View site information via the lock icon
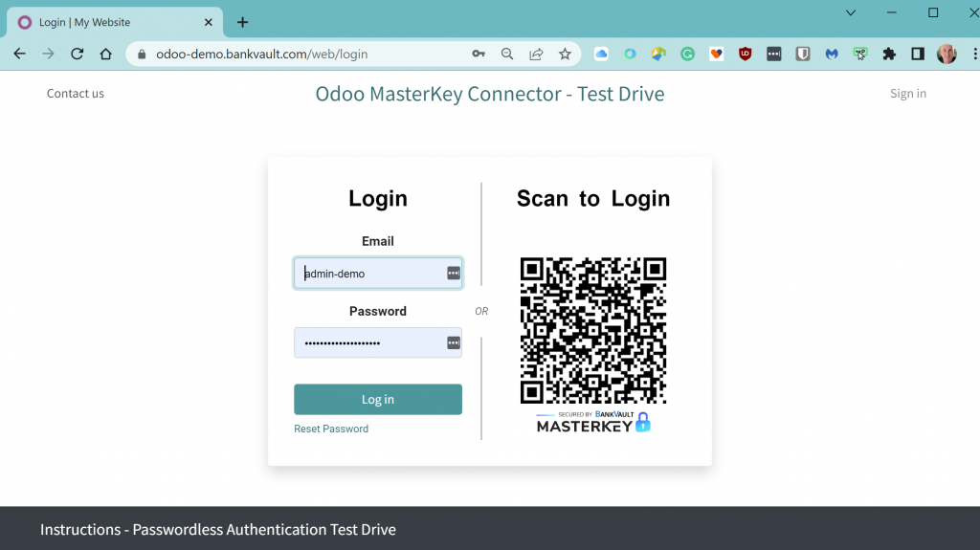Image resolution: width=980 pixels, height=550 pixels. pos(142,55)
